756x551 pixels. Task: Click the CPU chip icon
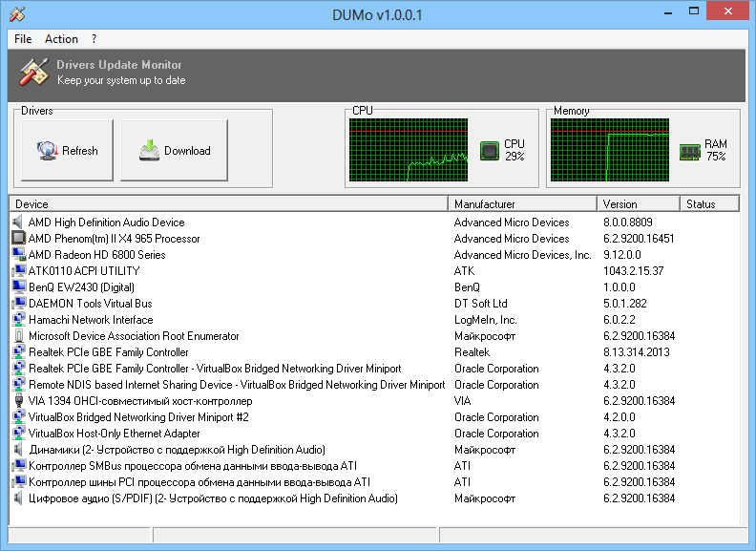(x=490, y=151)
